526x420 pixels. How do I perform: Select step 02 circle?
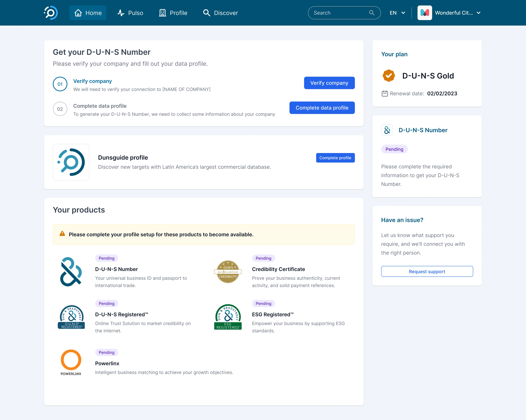point(60,109)
